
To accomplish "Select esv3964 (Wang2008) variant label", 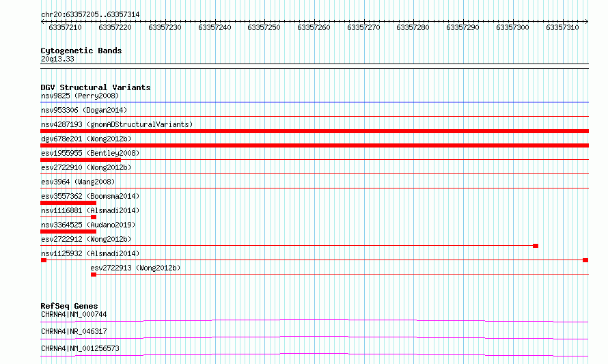I will pos(78,182).
